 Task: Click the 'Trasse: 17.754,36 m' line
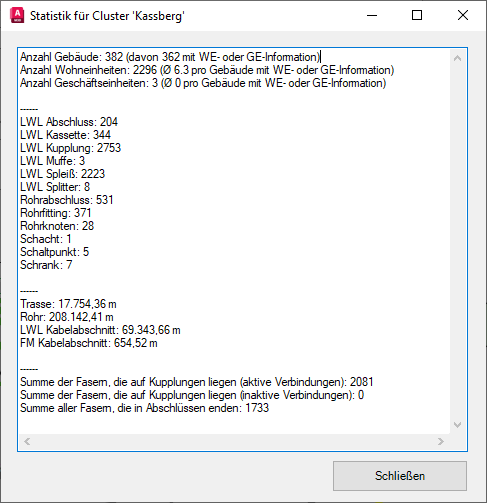pyautogui.click(x=68, y=304)
